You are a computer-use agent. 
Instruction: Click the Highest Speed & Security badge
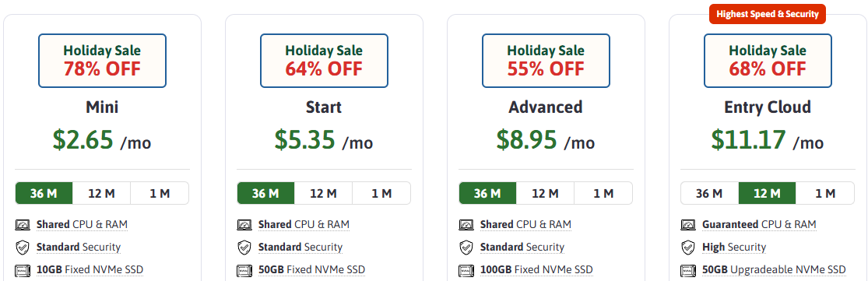[768, 14]
